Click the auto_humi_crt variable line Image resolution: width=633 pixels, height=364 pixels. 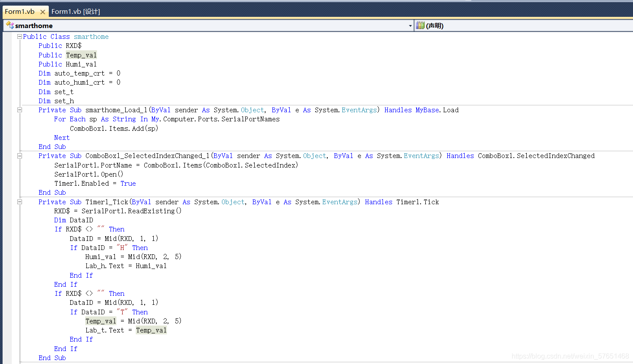pos(79,82)
